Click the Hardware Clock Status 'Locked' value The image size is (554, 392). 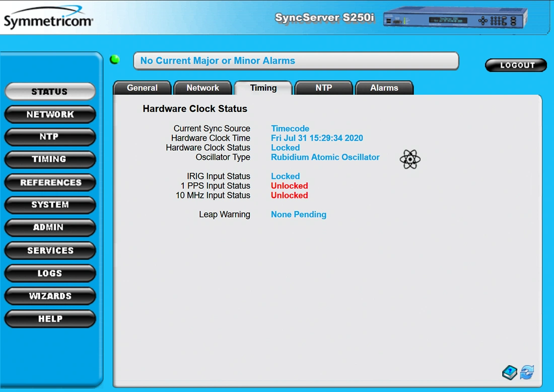286,148
